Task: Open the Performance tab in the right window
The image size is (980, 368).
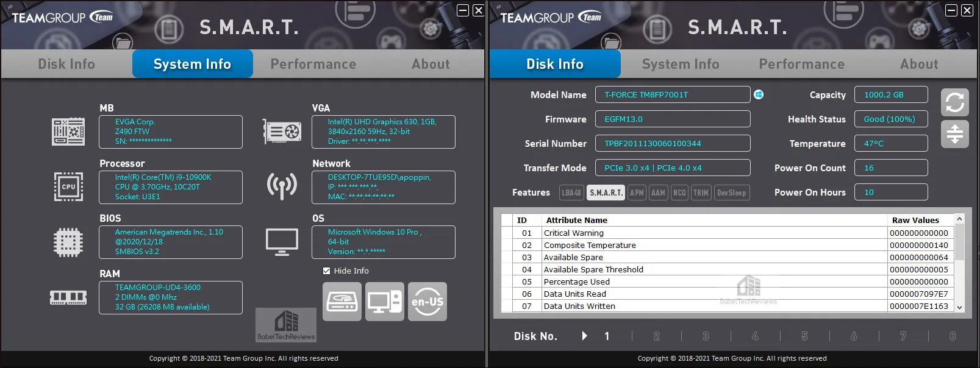Action: click(802, 64)
